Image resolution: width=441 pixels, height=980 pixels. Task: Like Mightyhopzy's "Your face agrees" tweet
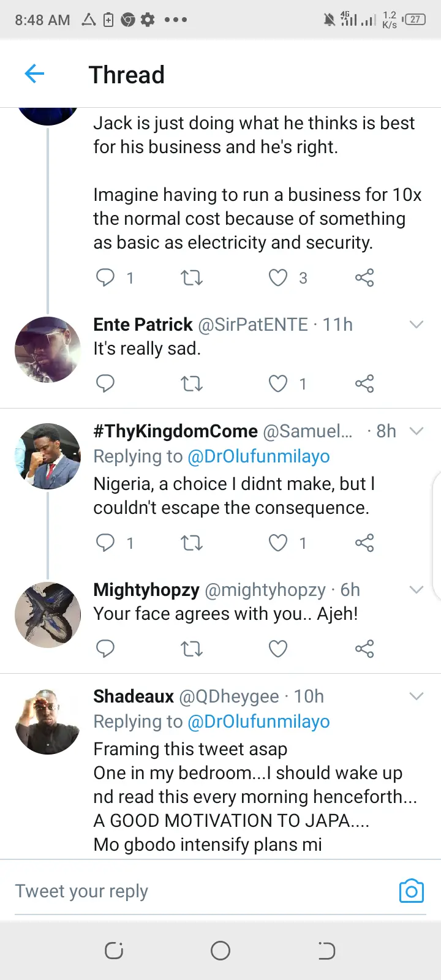[x=278, y=649]
